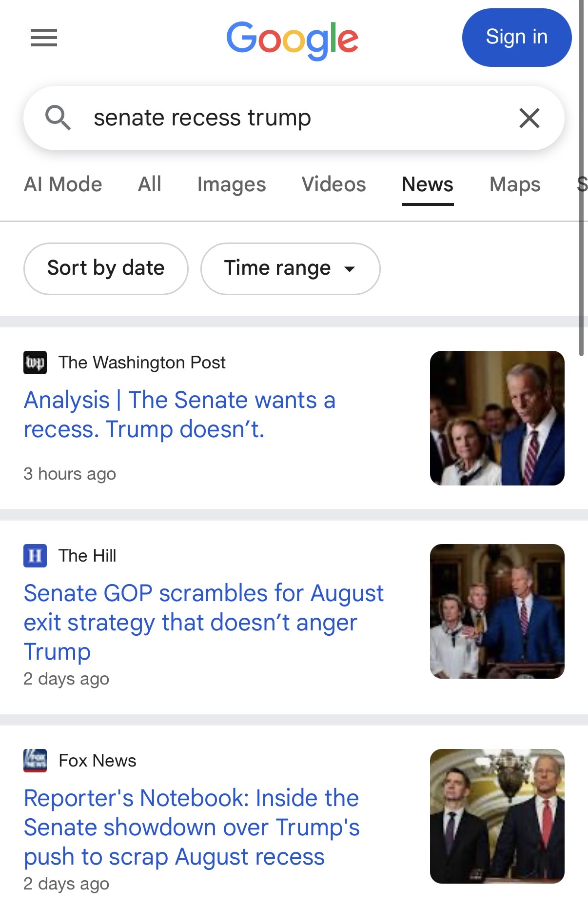The height and width of the screenshot is (909, 588).
Task: Expand the Time range dropdown
Action: [290, 268]
